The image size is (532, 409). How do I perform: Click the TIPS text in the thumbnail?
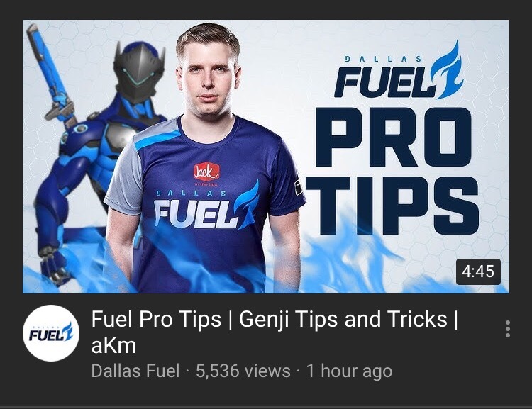392,206
